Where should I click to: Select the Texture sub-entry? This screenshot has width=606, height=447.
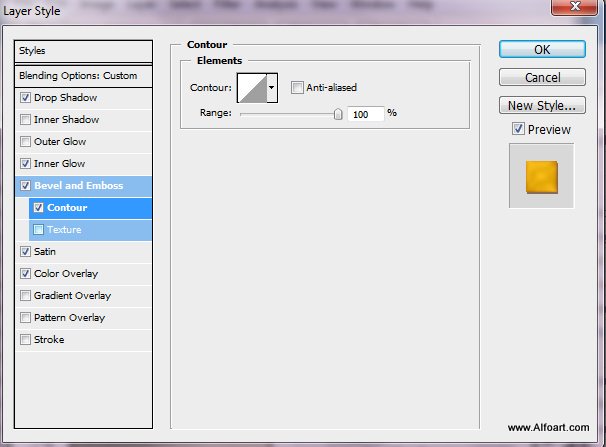[x=64, y=230]
